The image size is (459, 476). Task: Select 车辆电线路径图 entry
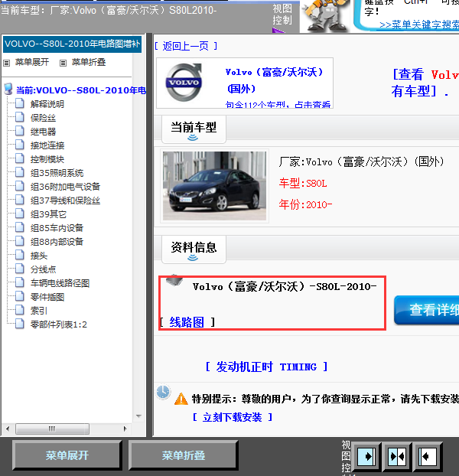60,283
